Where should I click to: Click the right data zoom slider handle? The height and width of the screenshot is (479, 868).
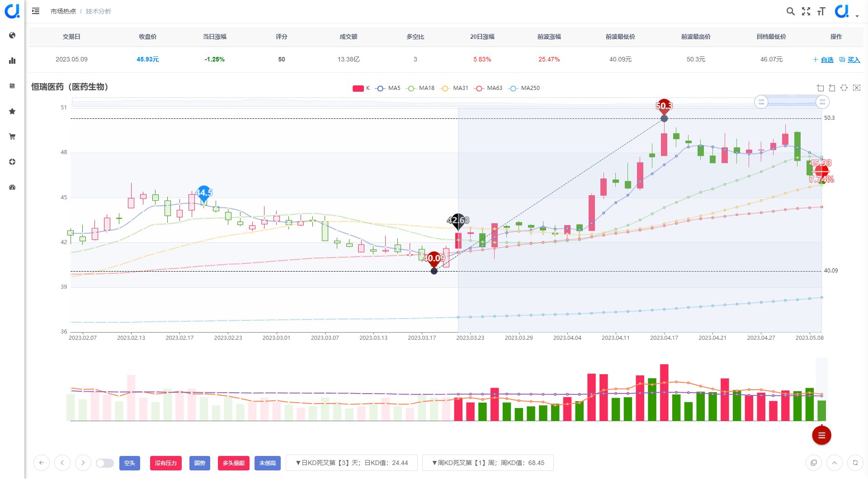coord(822,102)
